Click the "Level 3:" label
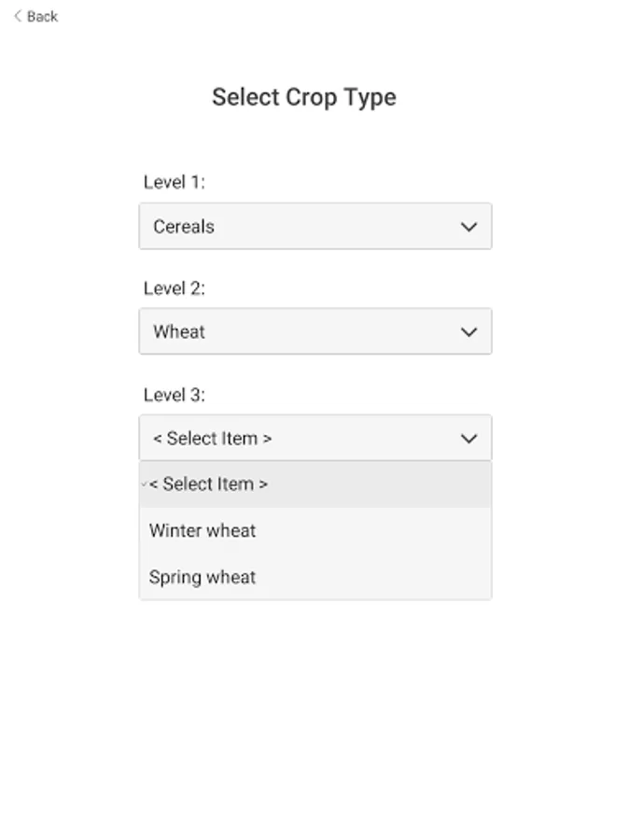This screenshot has height=840, width=630. [174, 395]
